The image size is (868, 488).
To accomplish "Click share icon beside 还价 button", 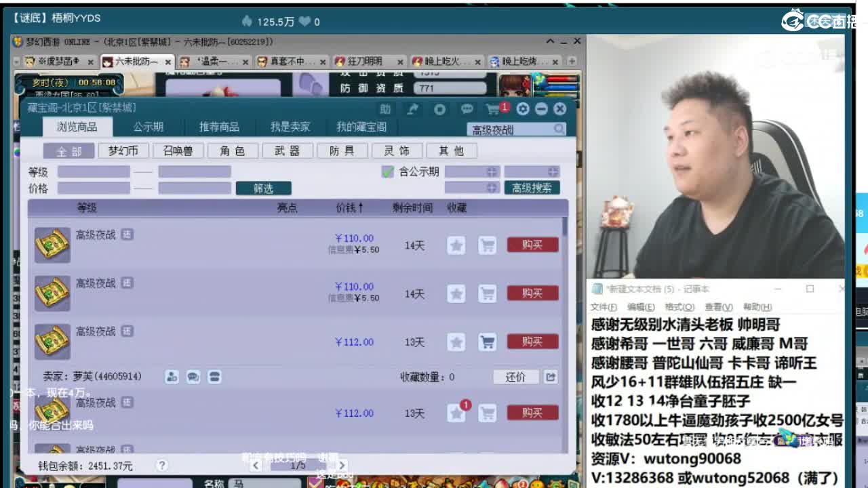I will point(551,377).
